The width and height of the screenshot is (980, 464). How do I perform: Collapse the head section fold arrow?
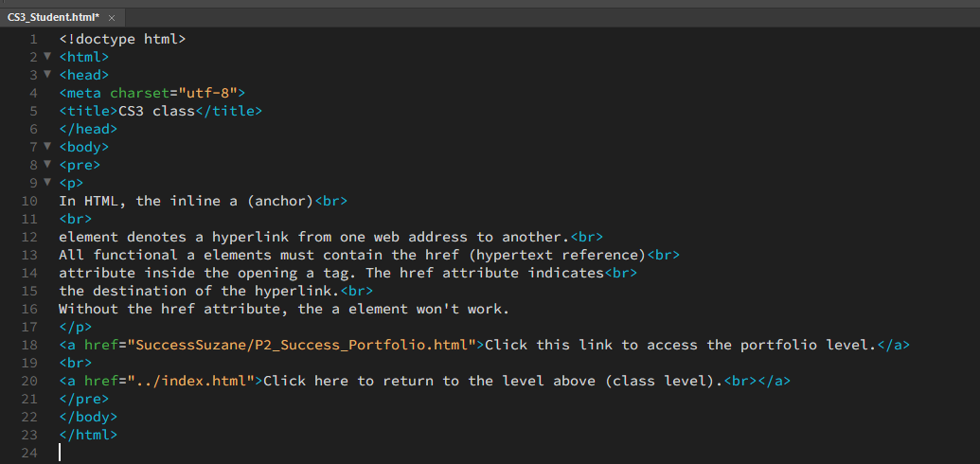pos(47,74)
